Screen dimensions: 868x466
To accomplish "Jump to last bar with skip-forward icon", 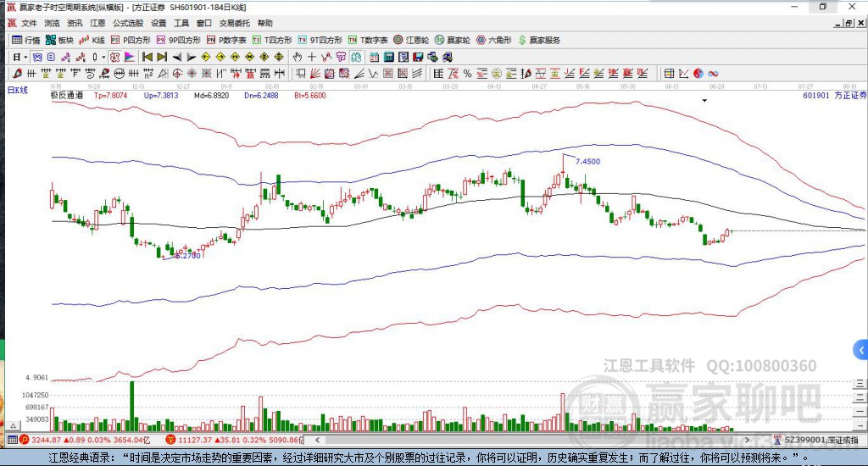I will (x=162, y=57).
